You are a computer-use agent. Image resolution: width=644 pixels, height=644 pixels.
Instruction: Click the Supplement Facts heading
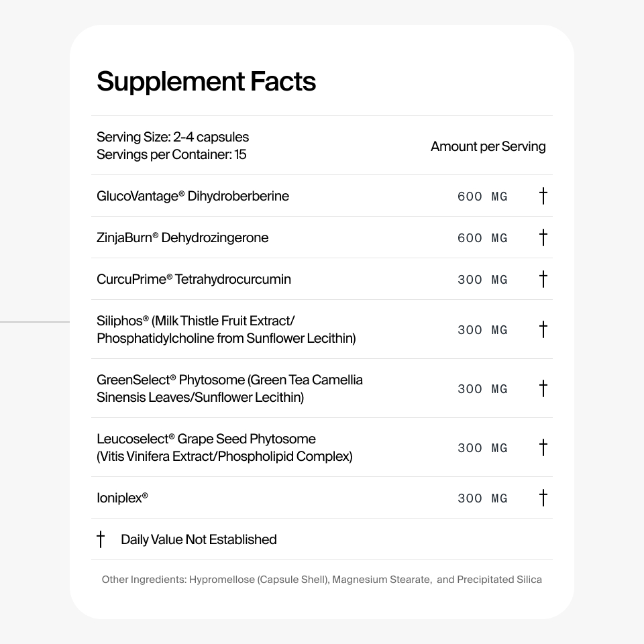pos(206,82)
